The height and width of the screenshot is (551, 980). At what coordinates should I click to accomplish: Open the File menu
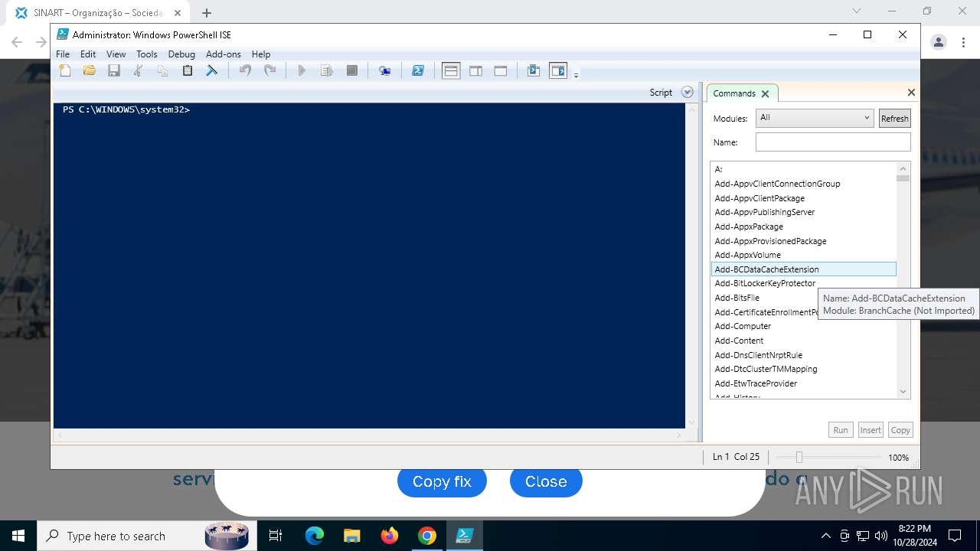(63, 54)
